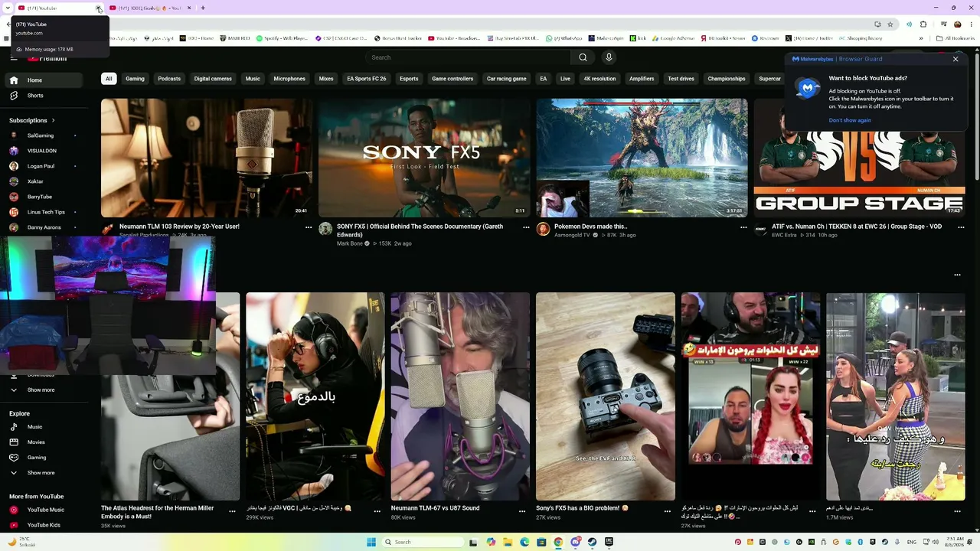Open File Explorer from the taskbar

coord(508,542)
